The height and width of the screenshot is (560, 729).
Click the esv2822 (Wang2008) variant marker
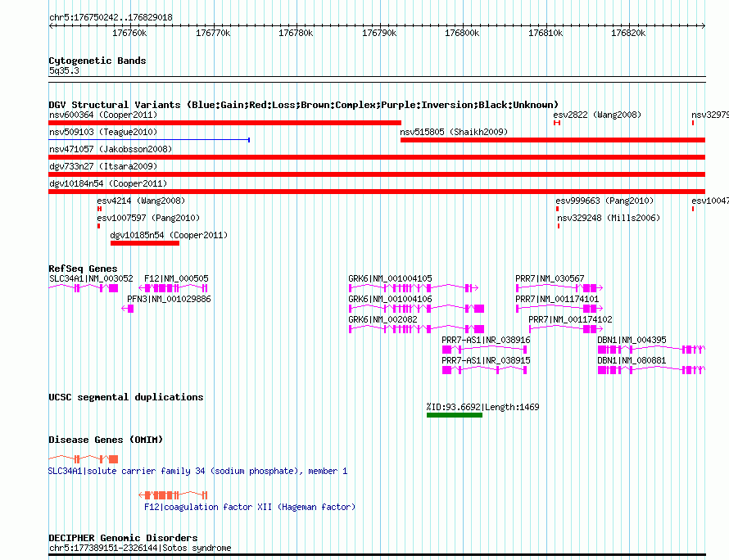(557, 123)
